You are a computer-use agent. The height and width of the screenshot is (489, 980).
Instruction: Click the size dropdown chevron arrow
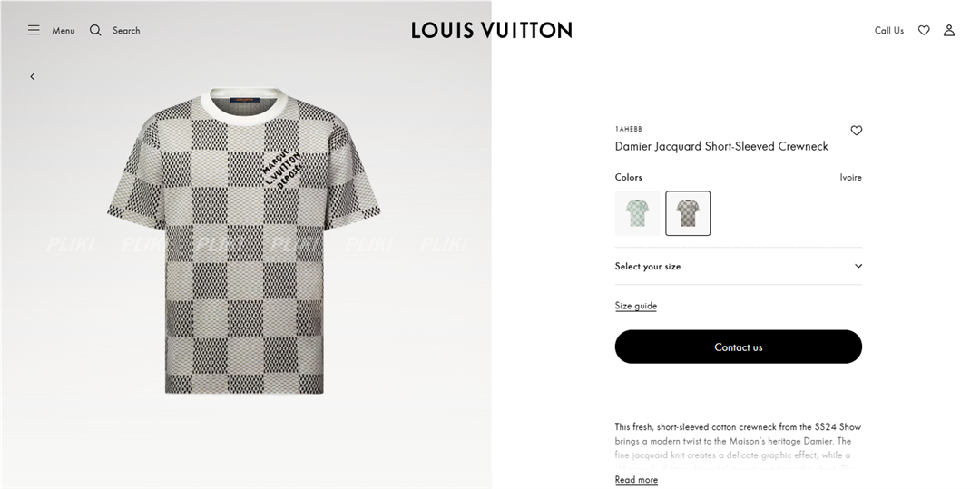tap(858, 267)
